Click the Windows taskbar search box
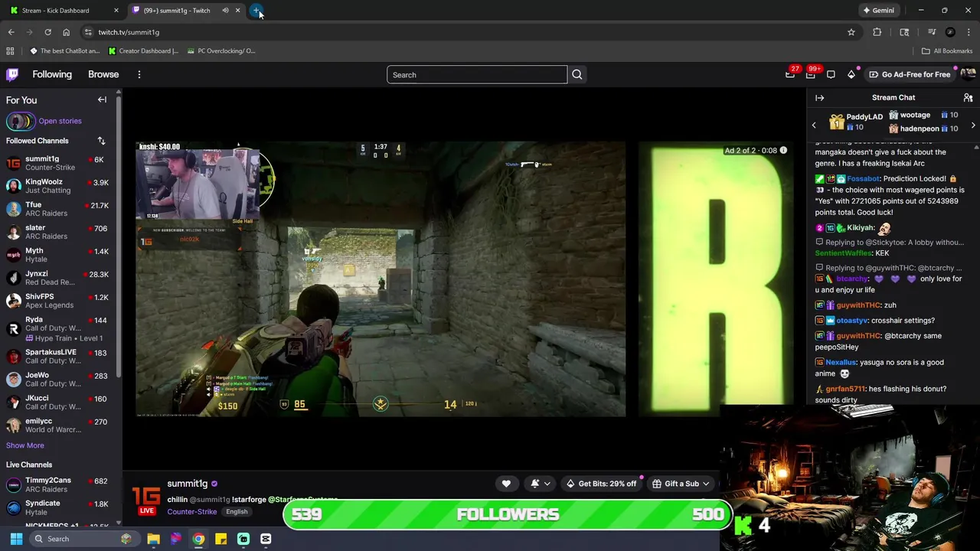Screen dimensions: 980x551 pyautogui.click(x=83, y=539)
